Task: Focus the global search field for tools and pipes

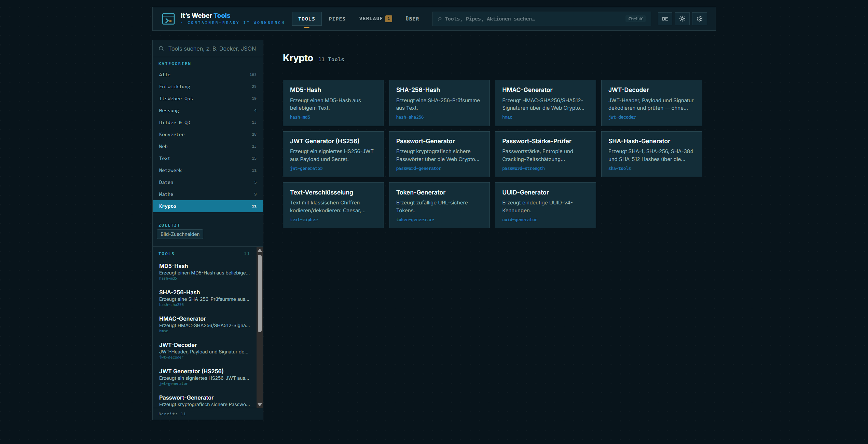Action: click(542, 19)
